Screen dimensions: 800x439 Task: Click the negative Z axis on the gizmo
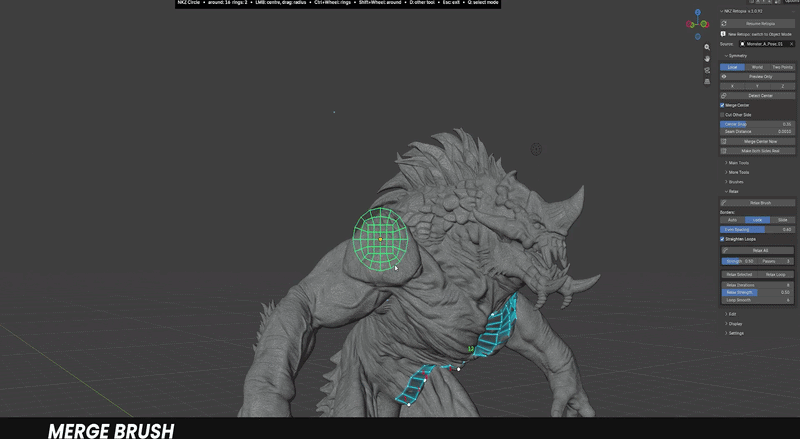[x=697, y=36]
